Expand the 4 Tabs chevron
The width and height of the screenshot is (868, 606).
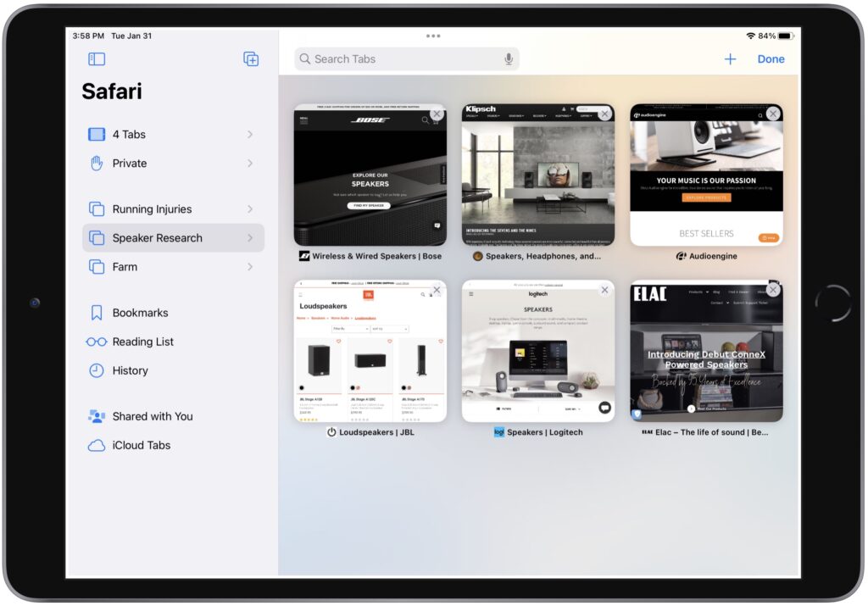[x=250, y=135]
